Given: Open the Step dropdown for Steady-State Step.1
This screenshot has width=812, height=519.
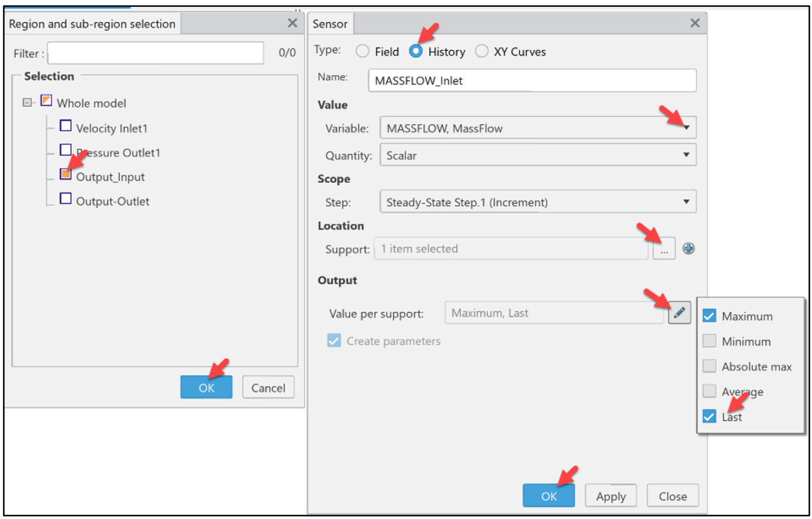Looking at the screenshot, I should click(686, 202).
